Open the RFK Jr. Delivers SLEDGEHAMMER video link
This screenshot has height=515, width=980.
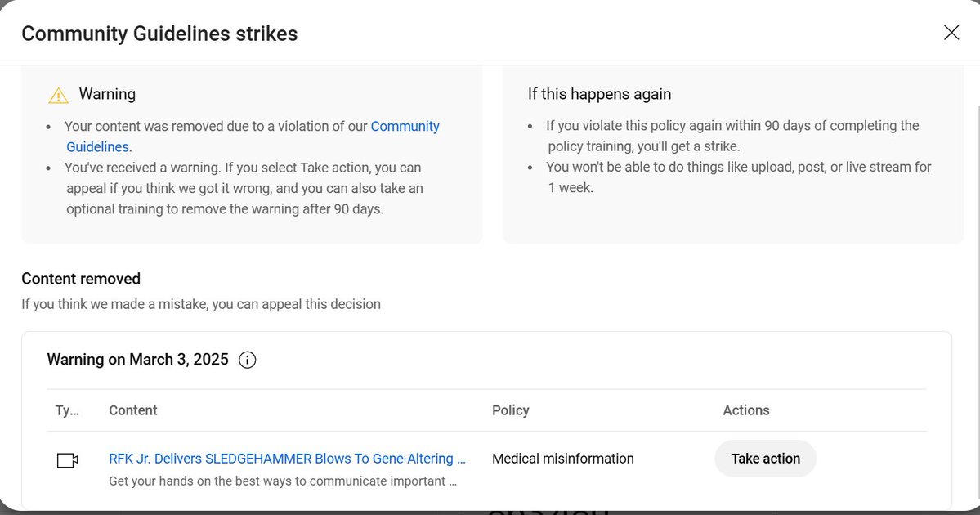point(287,459)
